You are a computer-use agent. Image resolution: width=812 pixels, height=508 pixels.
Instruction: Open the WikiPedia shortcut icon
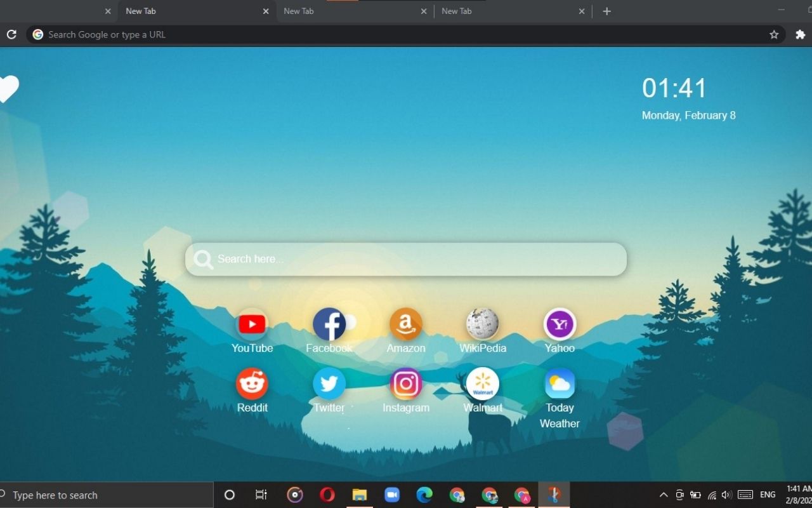click(x=483, y=324)
